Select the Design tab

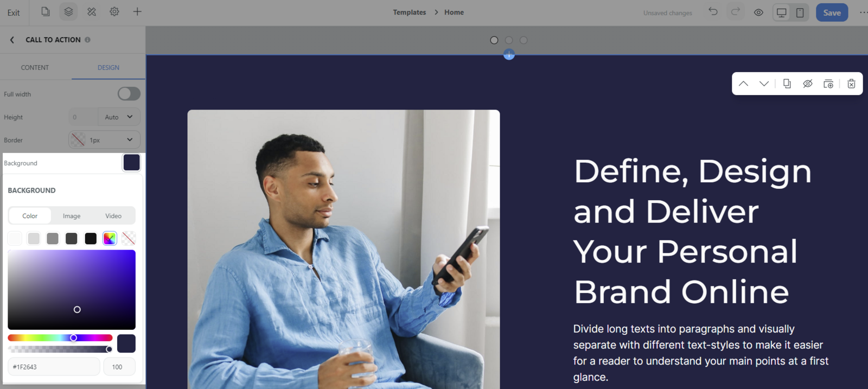(x=108, y=67)
